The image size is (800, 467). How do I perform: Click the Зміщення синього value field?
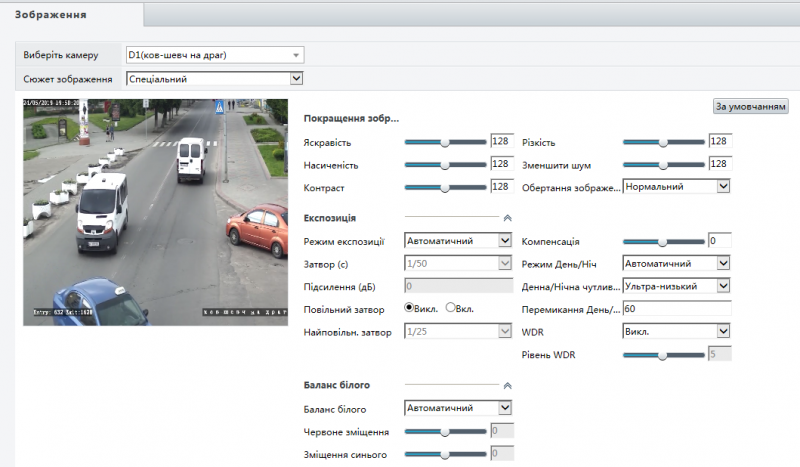(x=502, y=453)
